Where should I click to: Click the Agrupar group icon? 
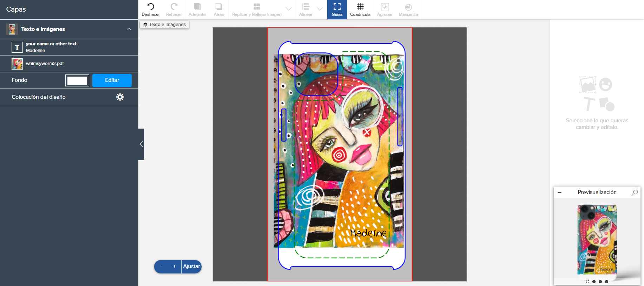point(385,7)
